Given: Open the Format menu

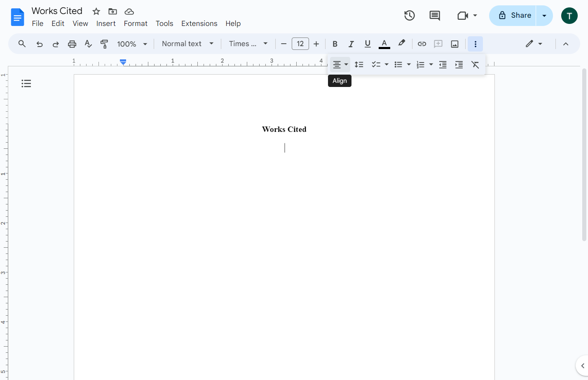Looking at the screenshot, I should click(136, 23).
